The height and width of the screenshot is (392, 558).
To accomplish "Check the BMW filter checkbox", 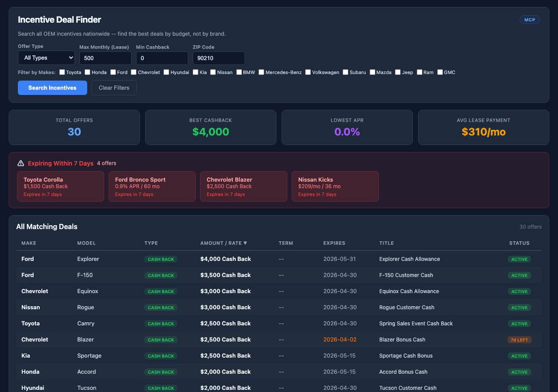I will point(239,72).
